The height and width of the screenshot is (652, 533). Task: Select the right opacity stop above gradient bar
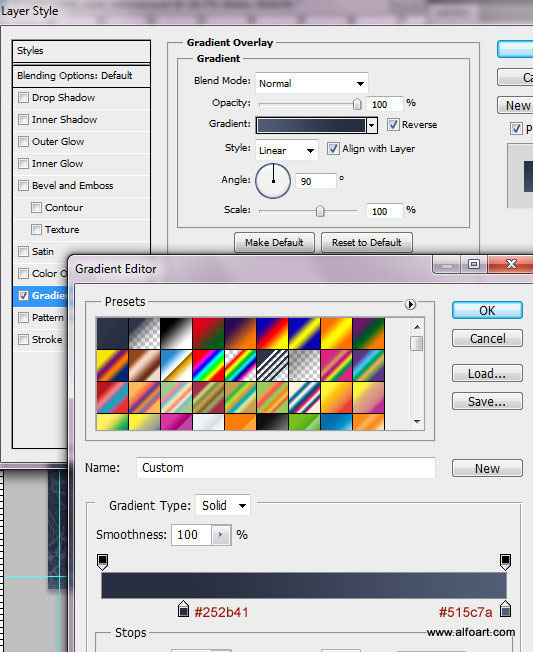click(x=505, y=562)
